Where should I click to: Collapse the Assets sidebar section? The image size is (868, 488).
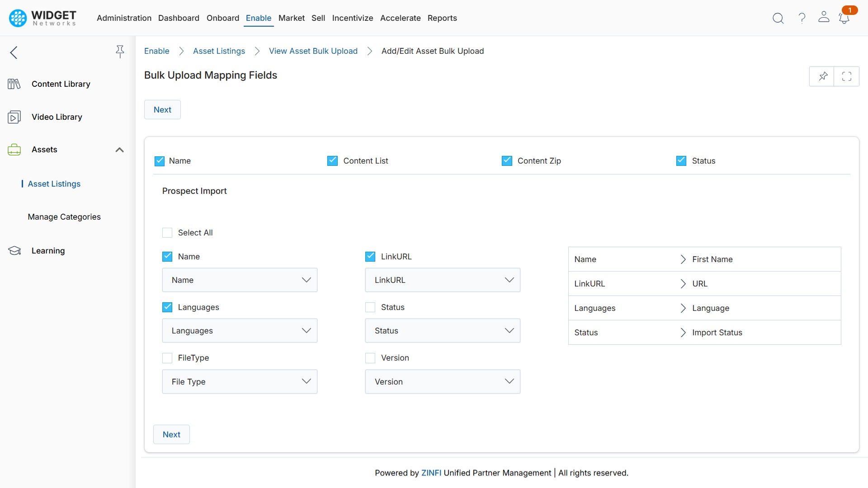pyautogui.click(x=119, y=150)
